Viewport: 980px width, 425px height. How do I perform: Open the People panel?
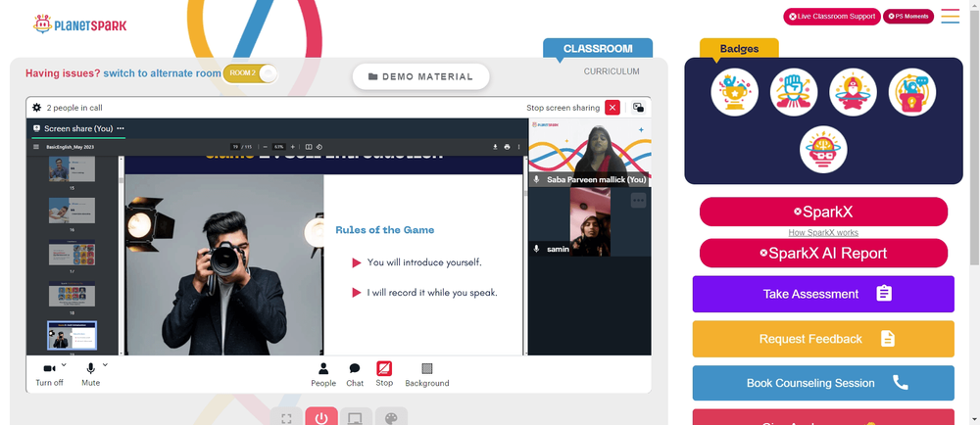pyautogui.click(x=323, y=374)
